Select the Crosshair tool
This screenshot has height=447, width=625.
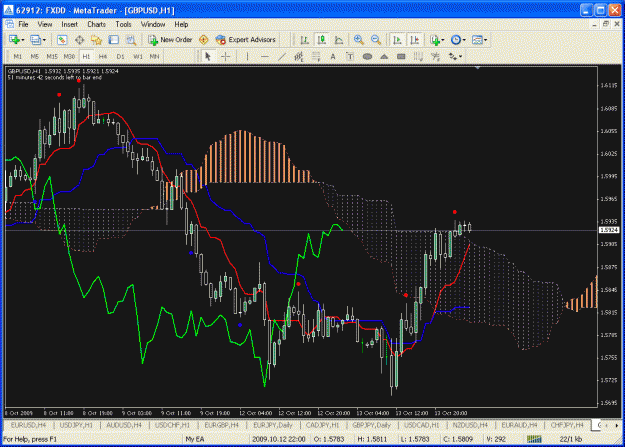click(x=226, y=57)
